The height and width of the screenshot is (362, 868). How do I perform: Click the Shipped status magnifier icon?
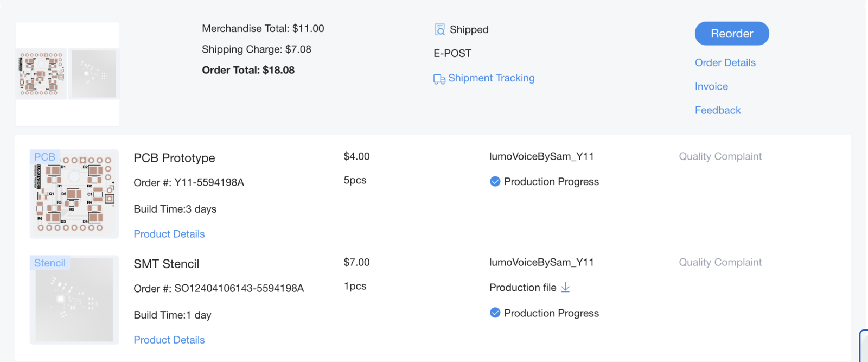(439, 29)
